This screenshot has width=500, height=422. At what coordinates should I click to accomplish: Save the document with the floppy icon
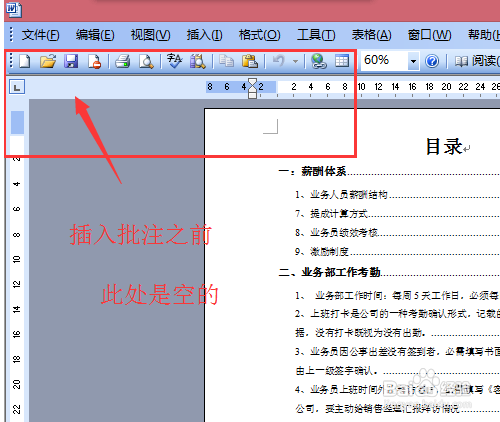(x=71, y=61)
